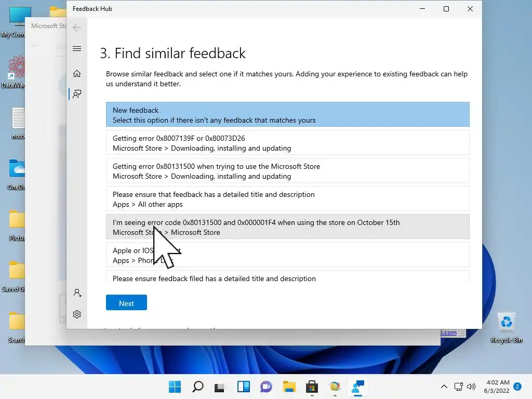Select Getting error 0x8007139F or 0x80073D26 feedback

[288, 143]
